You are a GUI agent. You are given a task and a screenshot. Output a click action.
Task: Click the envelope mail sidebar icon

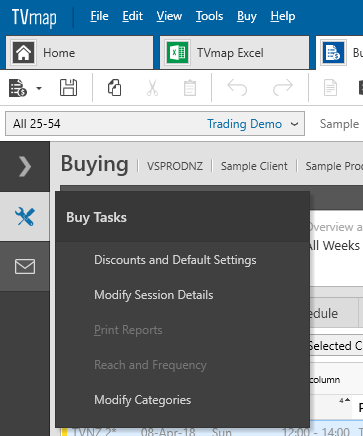point(25,266)
